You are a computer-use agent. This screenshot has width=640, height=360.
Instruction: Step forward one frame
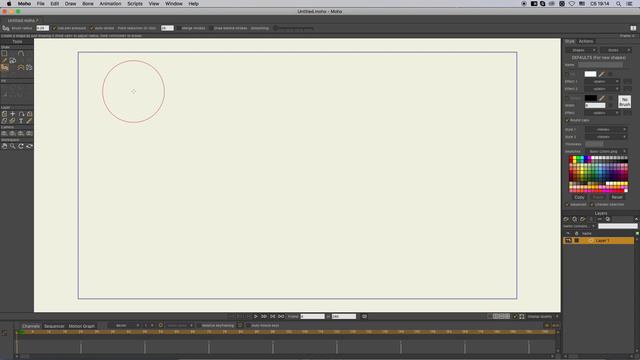[264, 316]
